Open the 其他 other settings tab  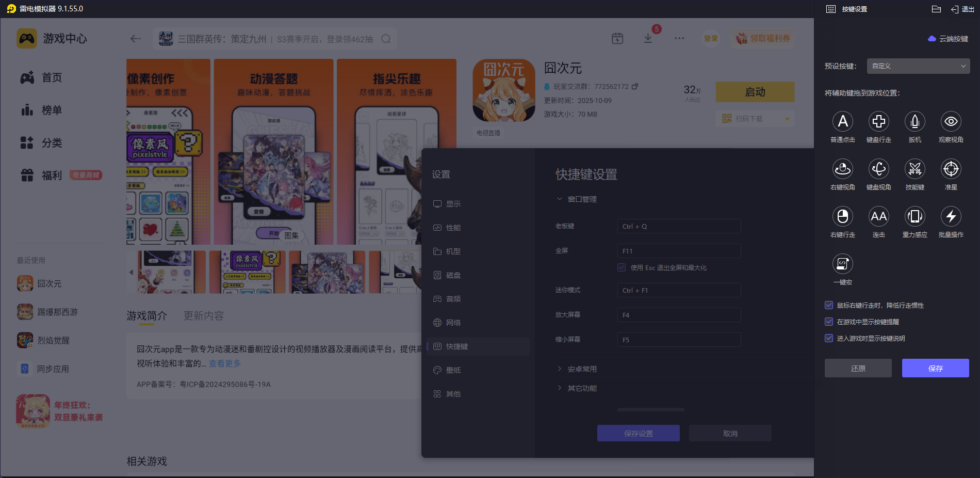click(478, 394)
